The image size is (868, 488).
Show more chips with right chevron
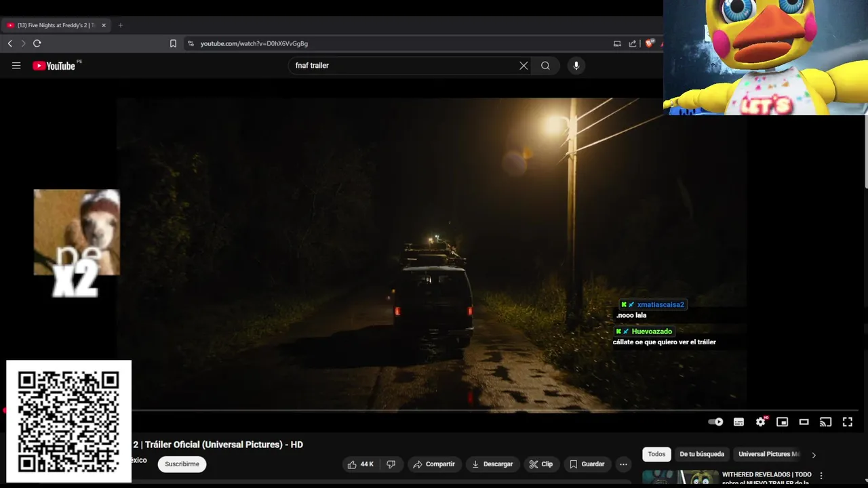[x=814, y=455]
